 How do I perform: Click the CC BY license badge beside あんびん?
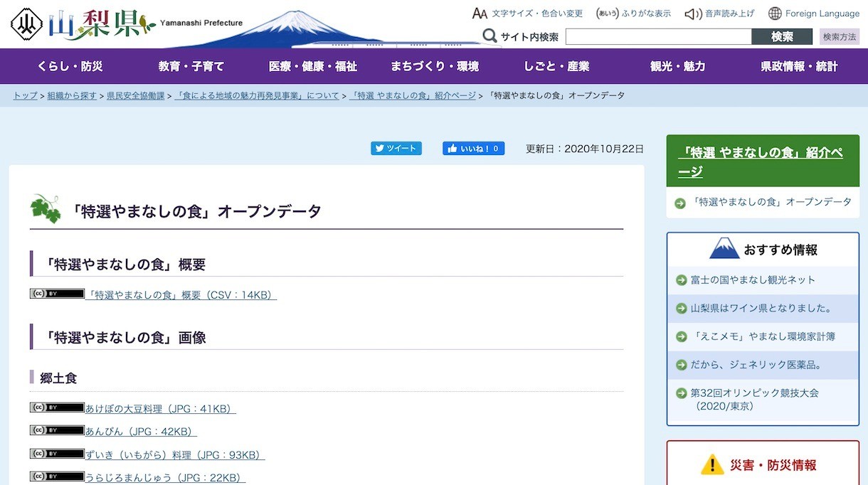tap(56, 430)
